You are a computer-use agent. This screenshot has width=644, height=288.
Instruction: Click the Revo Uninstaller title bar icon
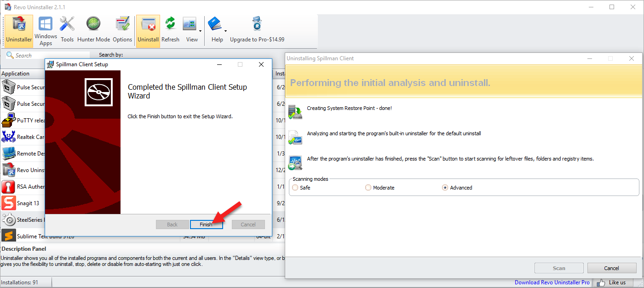pos(8,6)
